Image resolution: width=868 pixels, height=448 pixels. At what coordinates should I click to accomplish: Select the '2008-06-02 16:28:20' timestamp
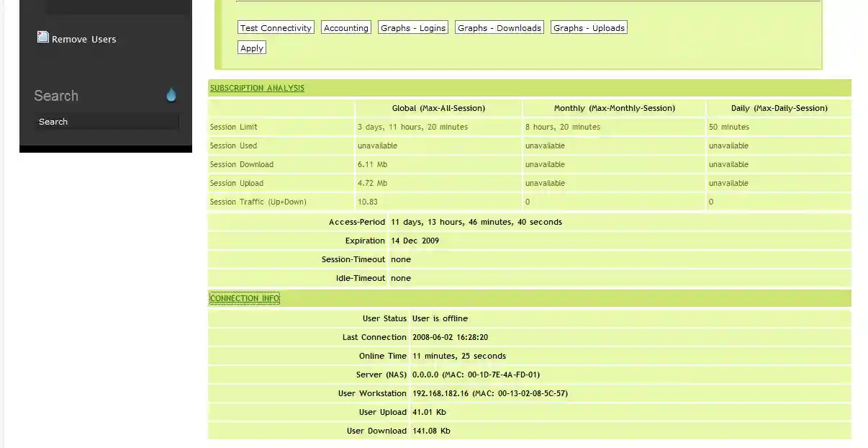click(x=450, y=337)
